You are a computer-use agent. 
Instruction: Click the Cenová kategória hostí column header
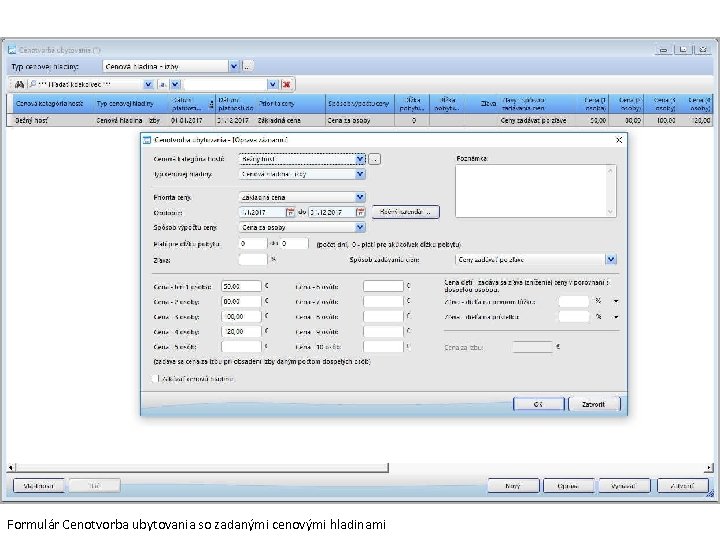click(51, 104)
